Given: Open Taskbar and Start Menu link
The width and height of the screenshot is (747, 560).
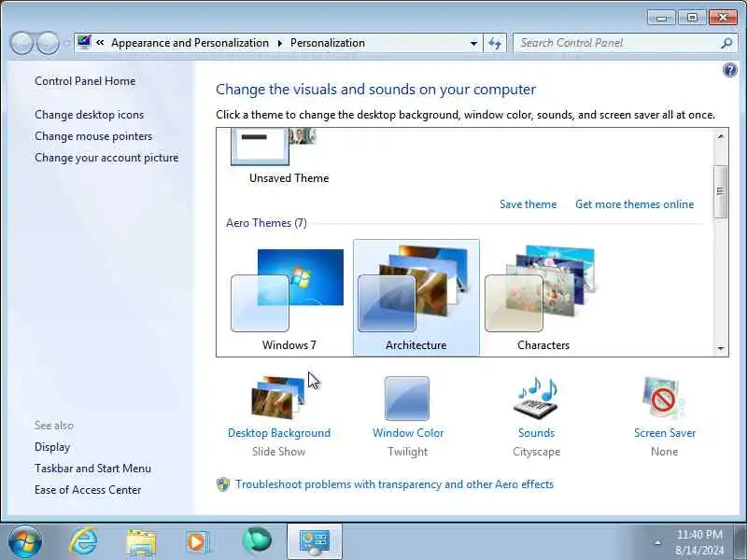Looking at the screenshot, I should pyautogui.click(x=92, y=469).
